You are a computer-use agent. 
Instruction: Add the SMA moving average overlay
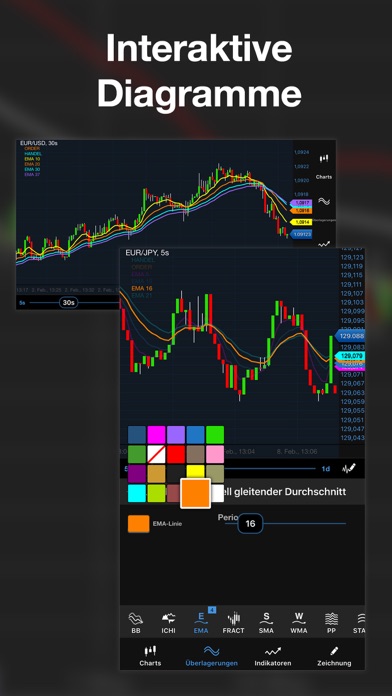click(266, 623)
